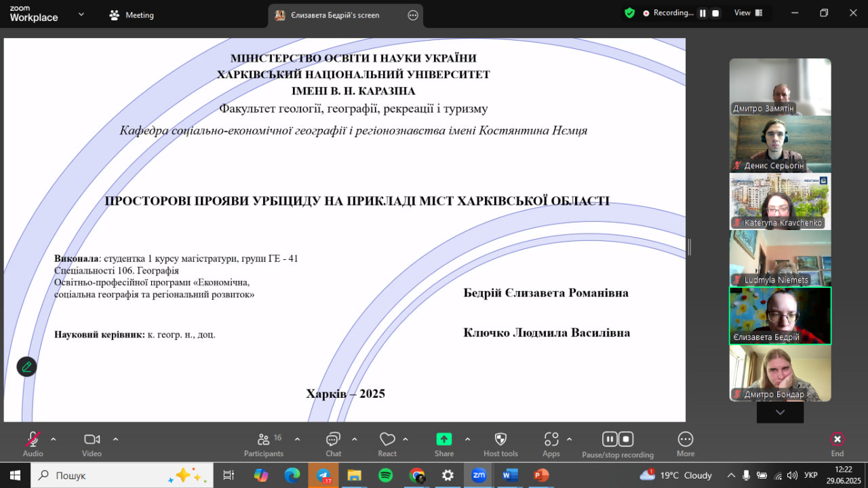Switch to the Meeting tab

click(132, 15)
